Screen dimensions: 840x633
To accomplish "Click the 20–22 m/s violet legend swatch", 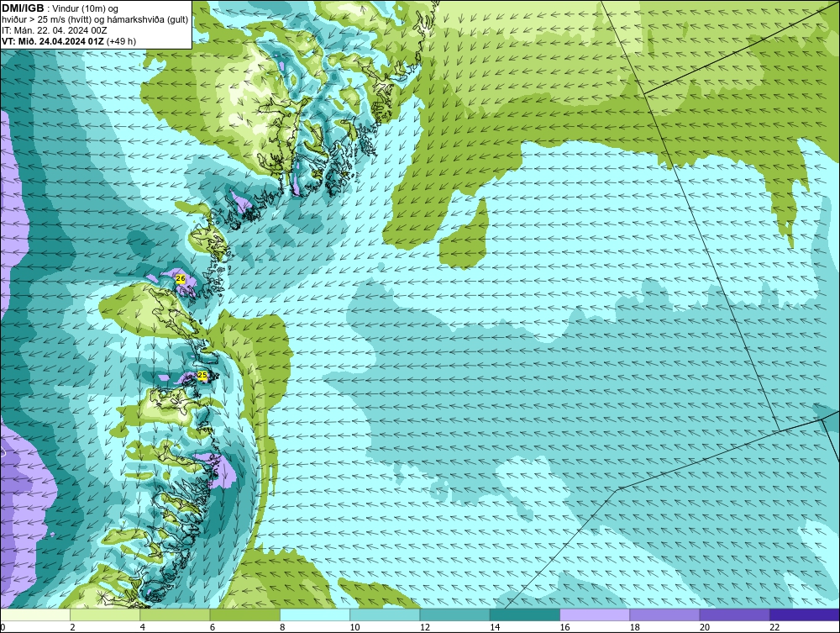I will (734, 615).
